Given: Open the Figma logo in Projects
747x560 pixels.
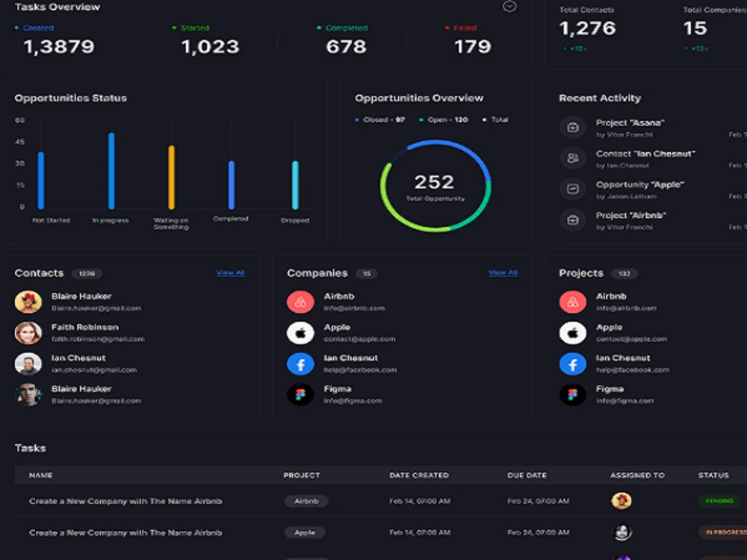Looking at the screenshot, I should coord(573,395).
